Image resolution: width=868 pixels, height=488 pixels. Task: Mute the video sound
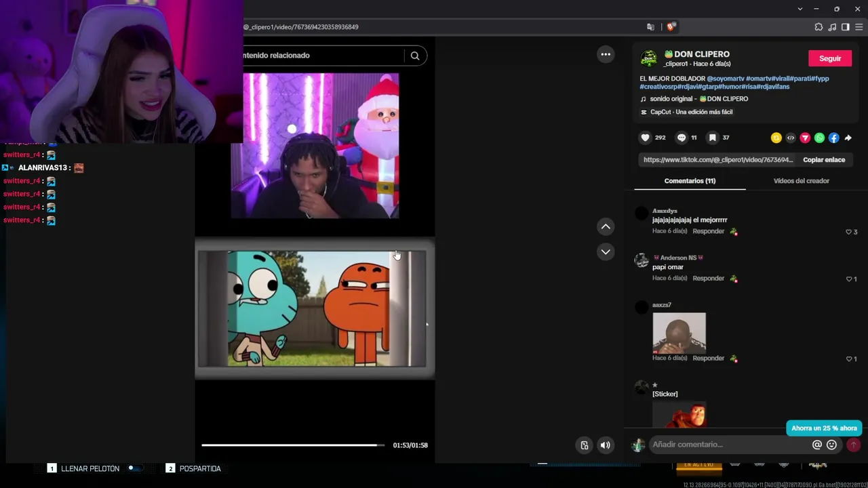pyautogui.click(x=605, y=445)
